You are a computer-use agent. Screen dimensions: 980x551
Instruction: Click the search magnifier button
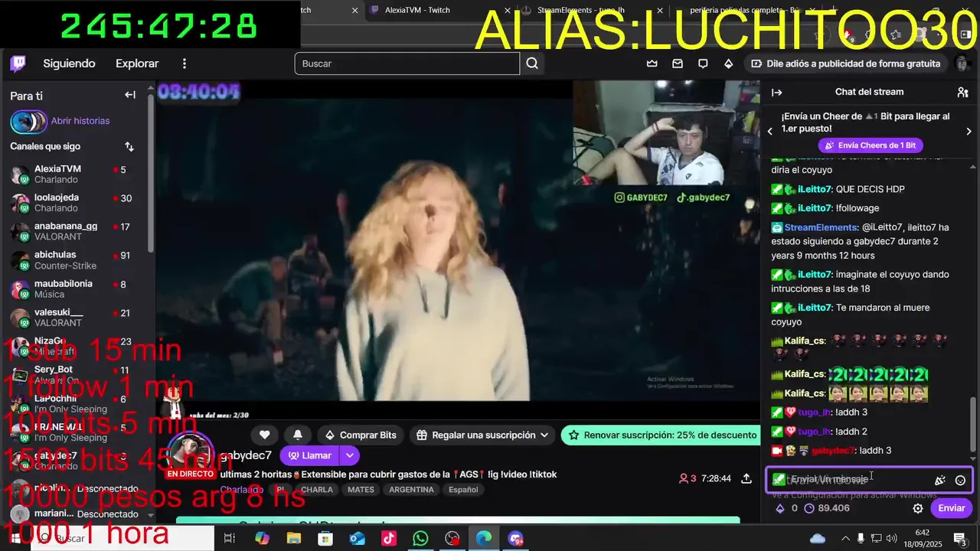(532, 64)
